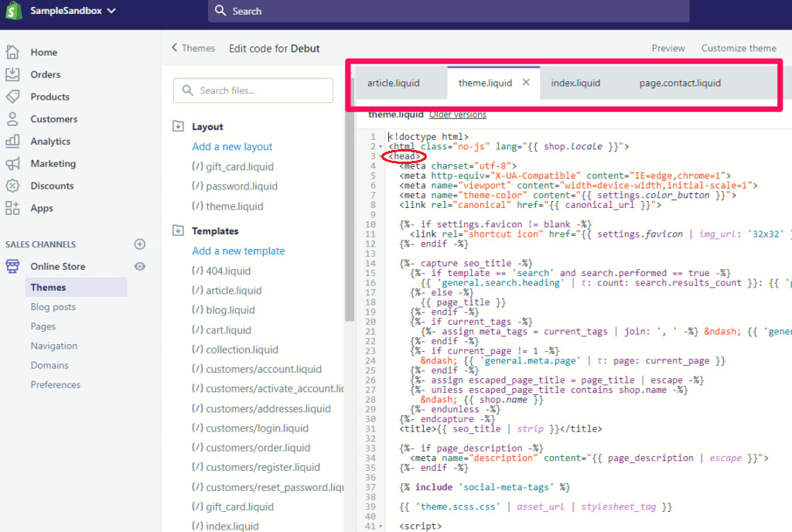Click the search magnifier icon in top bar
The width and height of the screenshot is (792, 532).
(x=220, y=11)
